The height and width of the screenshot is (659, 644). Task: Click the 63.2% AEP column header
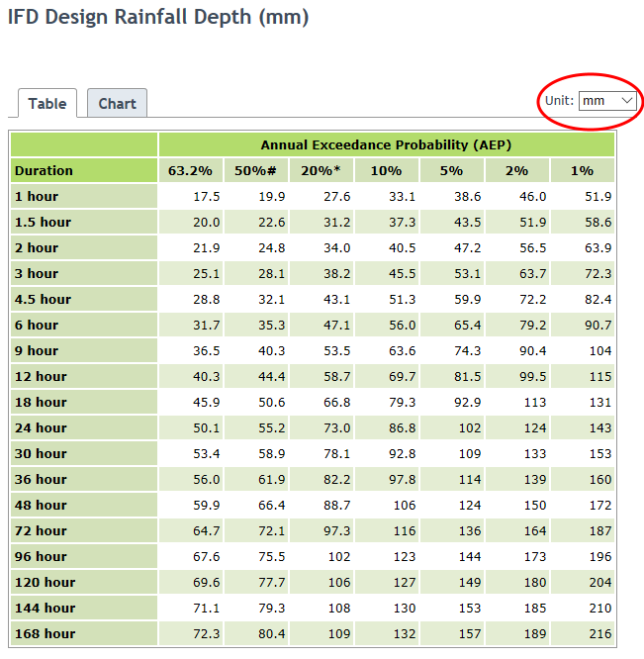(190, 170)
